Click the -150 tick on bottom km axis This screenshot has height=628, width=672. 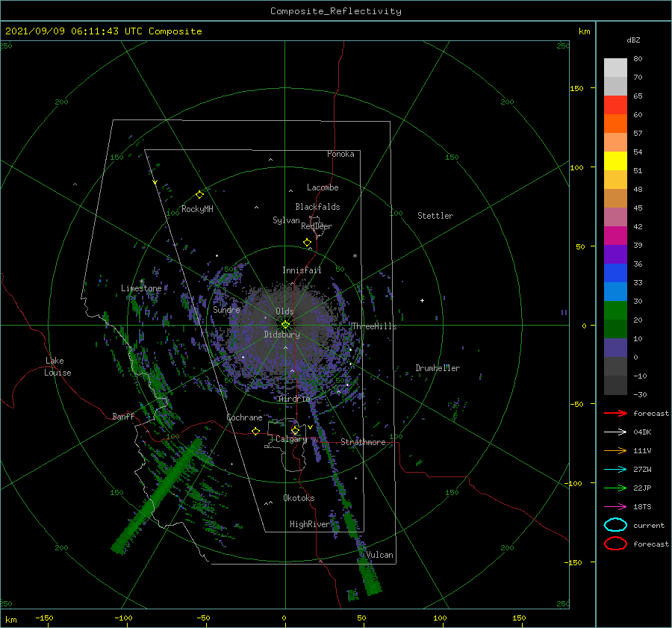pyautogui.click(x=44, y=618)
